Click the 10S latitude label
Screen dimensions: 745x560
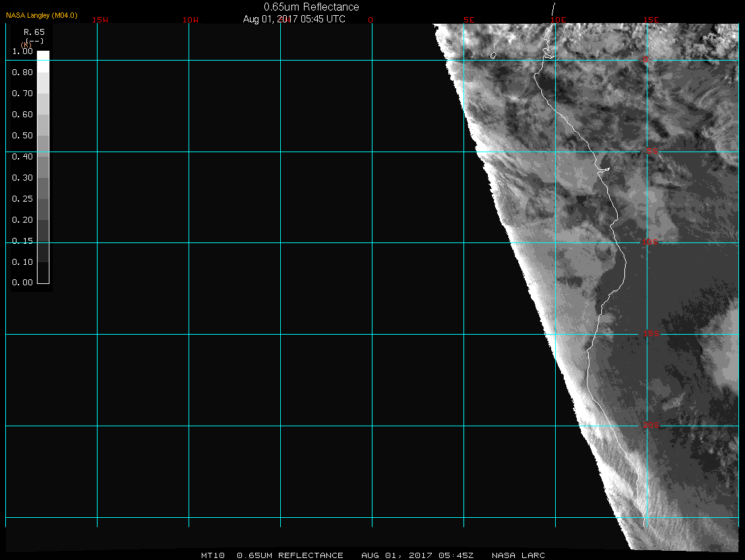coord(650,243)
